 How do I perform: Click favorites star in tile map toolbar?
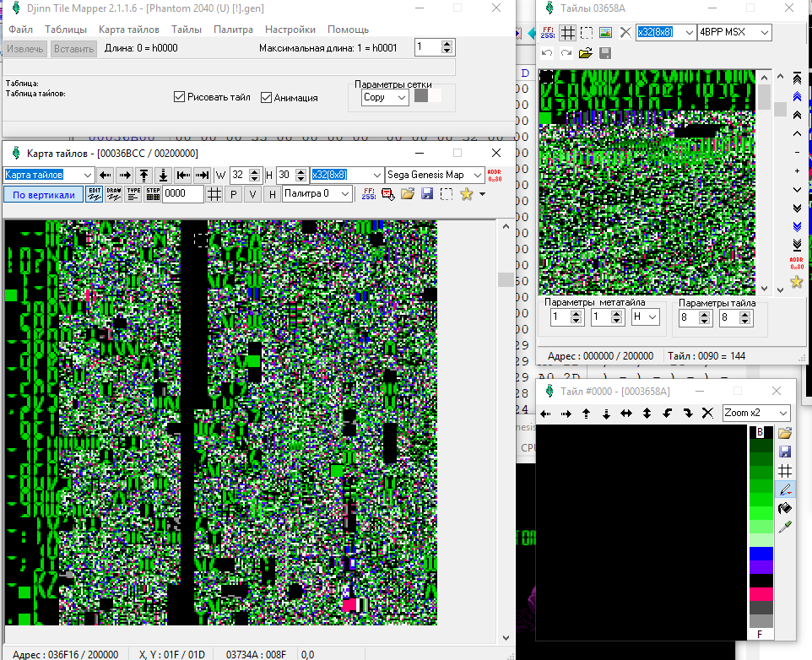point(466,194)
